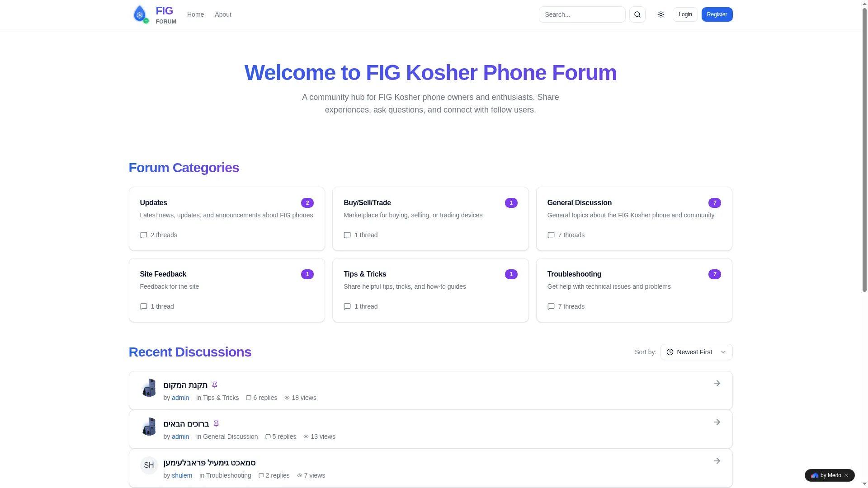Toggle the light/dark theme sun icon
This screenshot has width=868, height=488.
pos(661,14)
